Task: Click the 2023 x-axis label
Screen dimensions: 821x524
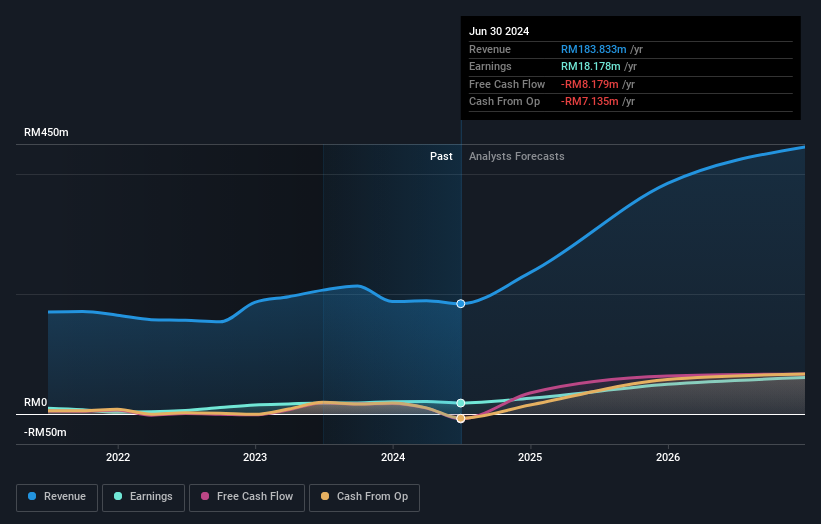Action: tap(255, 457)
